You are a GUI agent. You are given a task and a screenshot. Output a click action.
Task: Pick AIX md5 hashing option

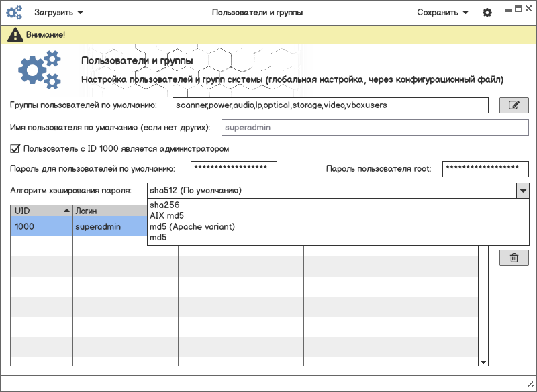pos(166,216)
